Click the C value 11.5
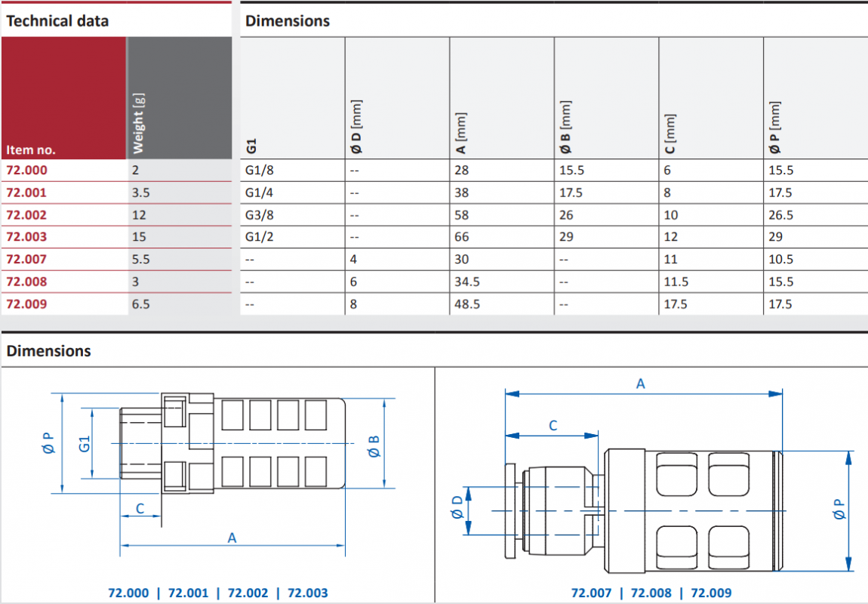The image size is (868, 604). pos(676,282)
